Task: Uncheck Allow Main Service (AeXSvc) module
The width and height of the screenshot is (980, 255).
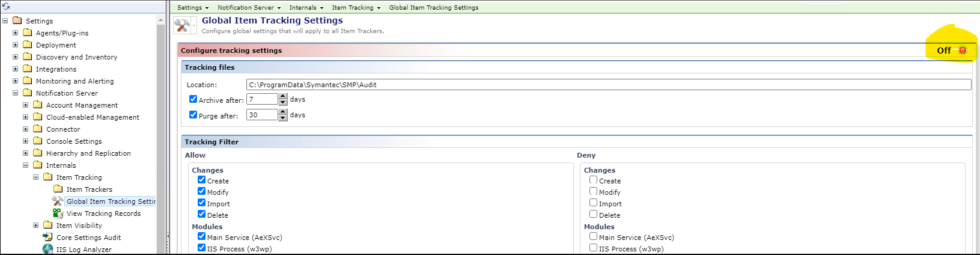Action: (x=201, y=236)
